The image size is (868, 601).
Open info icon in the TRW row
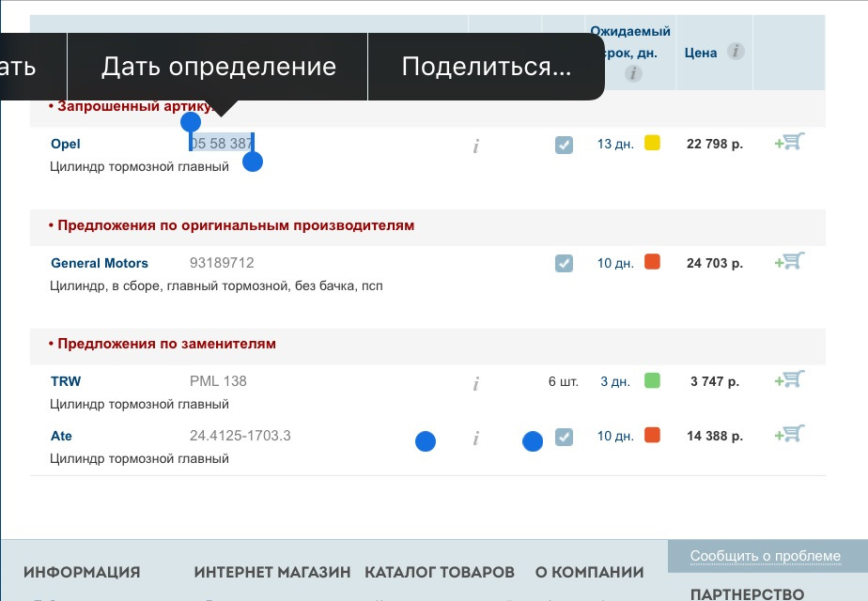[x=475, y=383]
